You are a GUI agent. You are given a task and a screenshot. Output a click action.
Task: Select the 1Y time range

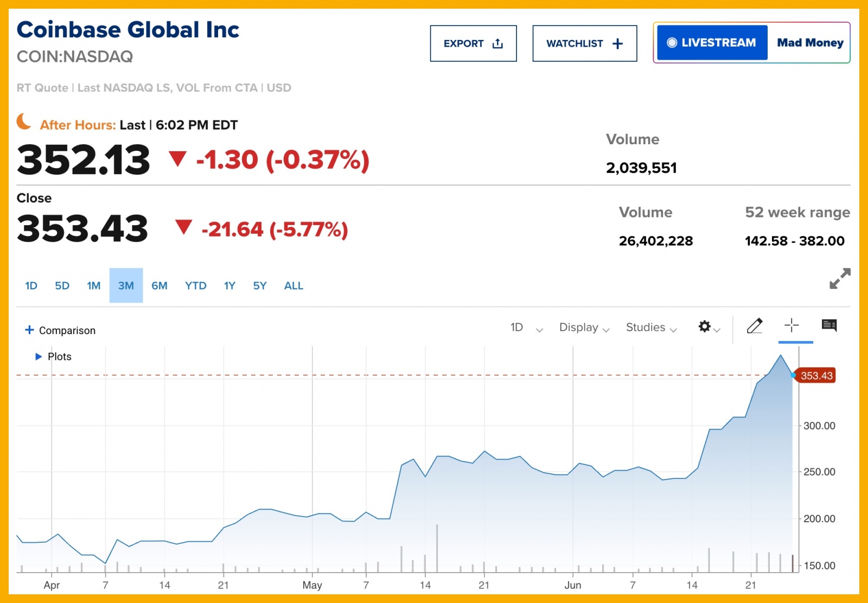229,286
